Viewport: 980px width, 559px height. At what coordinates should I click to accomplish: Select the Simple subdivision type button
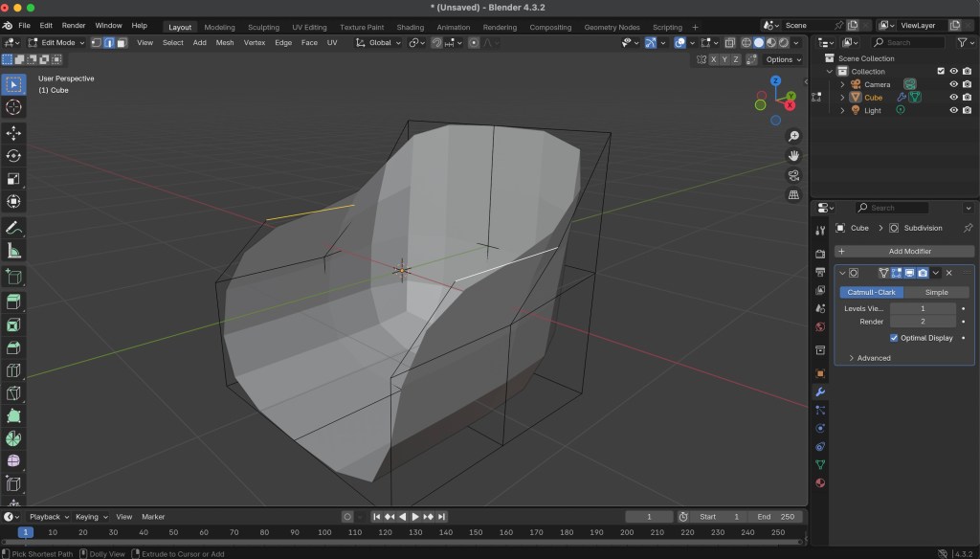[936, 292]
